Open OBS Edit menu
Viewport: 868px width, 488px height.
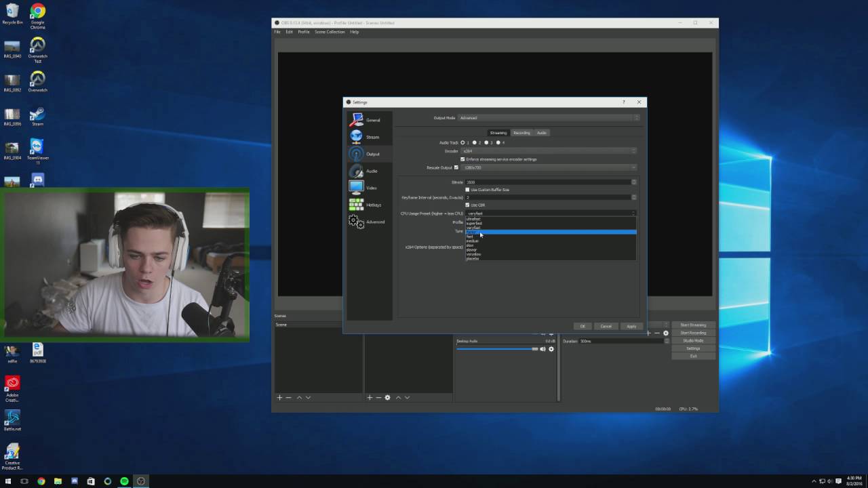(x=289, y=32)
